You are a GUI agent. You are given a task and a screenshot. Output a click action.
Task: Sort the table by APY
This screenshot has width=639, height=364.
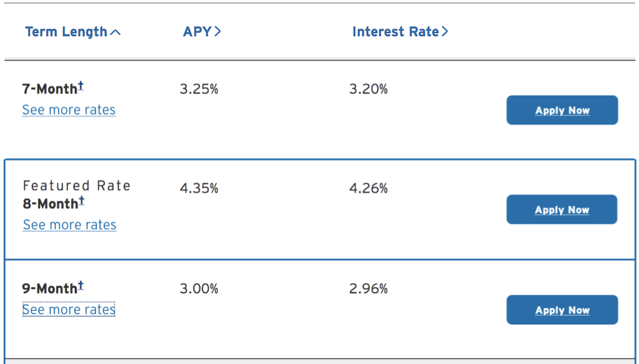[198, 32]
